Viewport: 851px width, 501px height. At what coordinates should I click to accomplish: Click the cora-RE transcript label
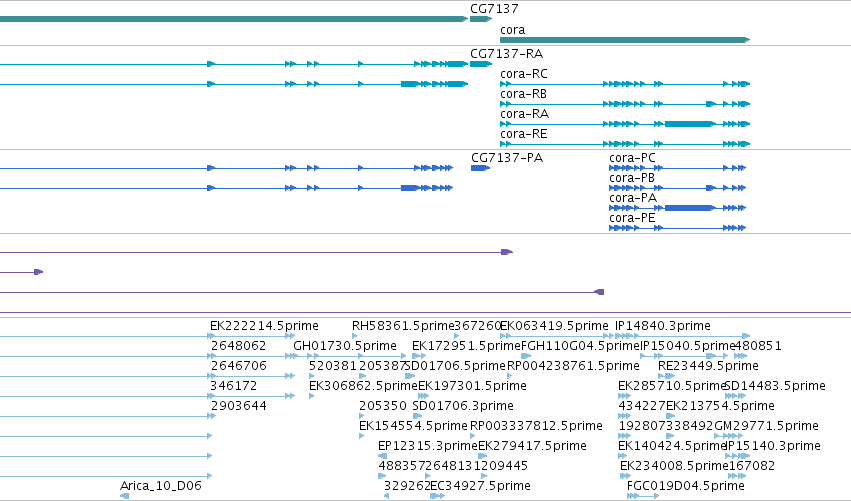523,134
